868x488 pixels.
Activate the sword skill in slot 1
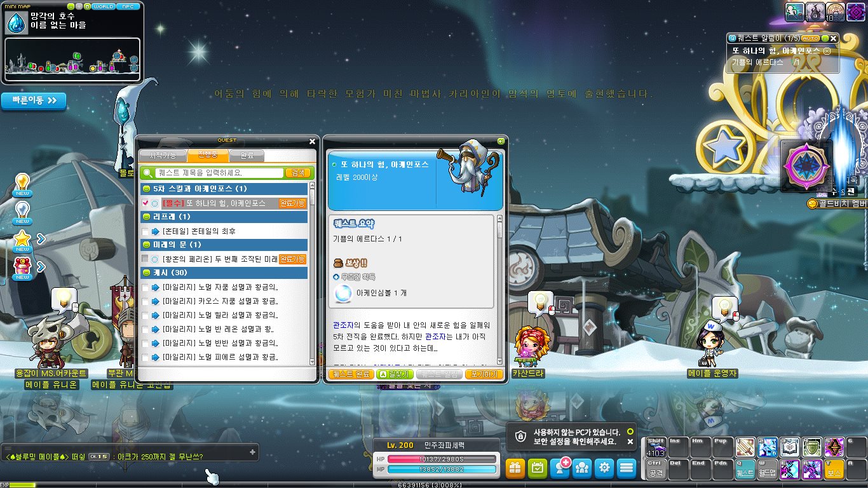coord(745,447)
